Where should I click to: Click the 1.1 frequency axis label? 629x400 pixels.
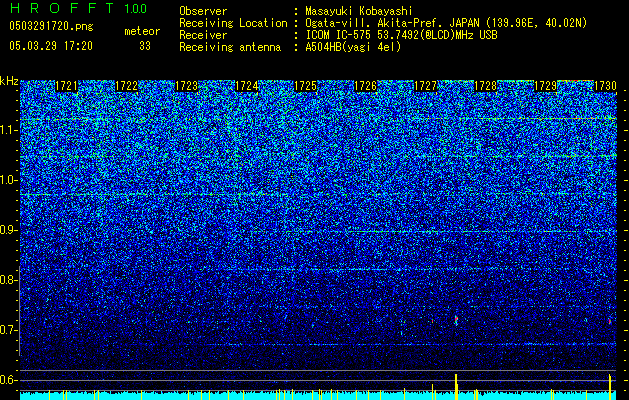(9, 130)
